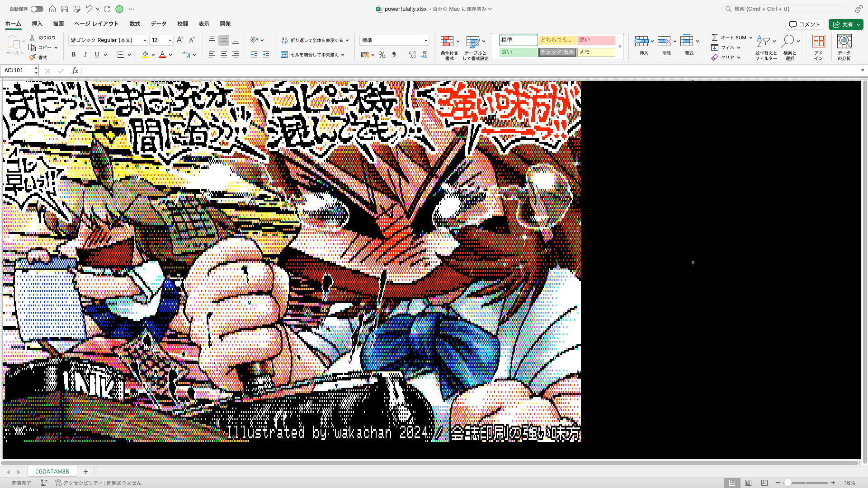The height and width of the screenshot is (488, 868).
Task: Click the 挿入 insert cells icon
Action: point(641,41)
